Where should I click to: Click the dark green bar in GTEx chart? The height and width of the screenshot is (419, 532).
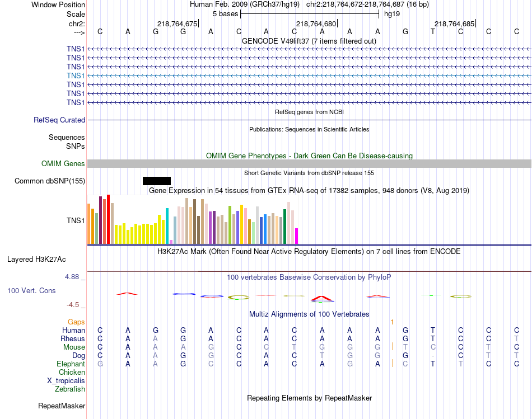coord(284,227)
